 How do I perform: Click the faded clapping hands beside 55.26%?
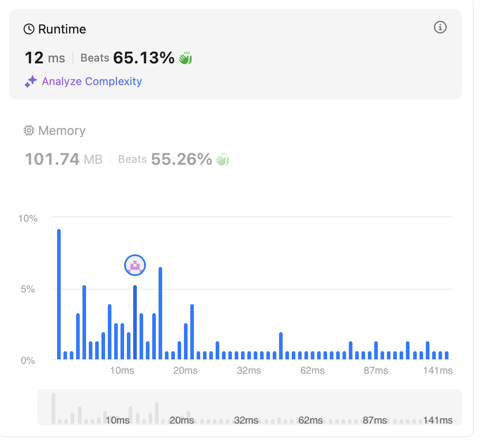tap(222, 159)
